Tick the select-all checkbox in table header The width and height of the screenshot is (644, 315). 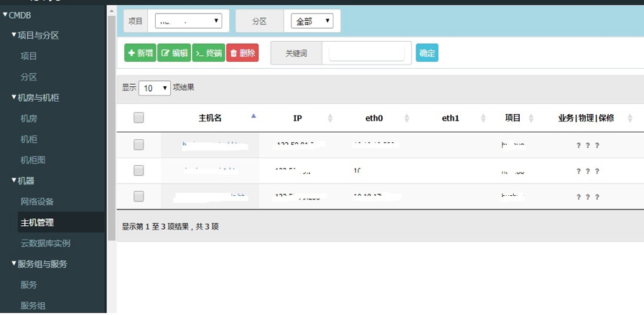(x=139, y=118)
